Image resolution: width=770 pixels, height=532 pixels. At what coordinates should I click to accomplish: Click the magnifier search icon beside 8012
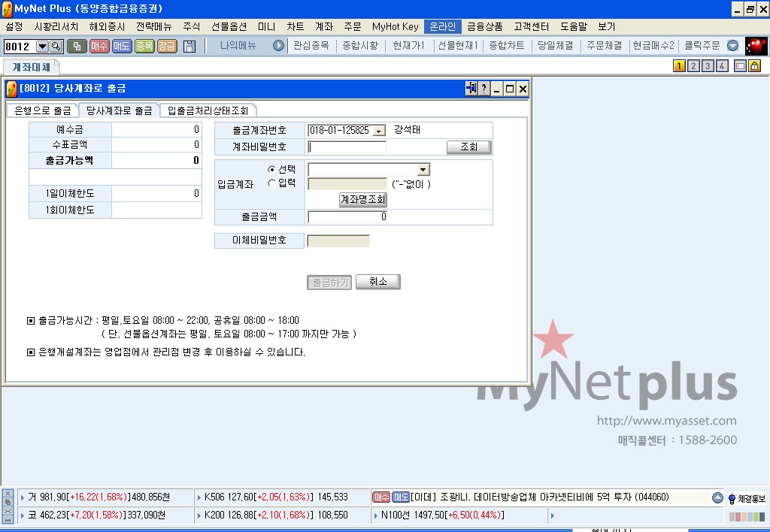[56, 46]
